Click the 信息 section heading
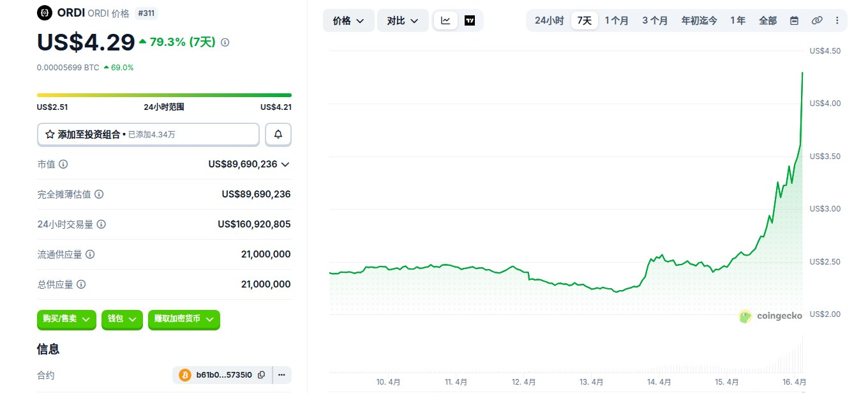Image resolution: width=868 pixels, height=393 pixels. [48, 349]
